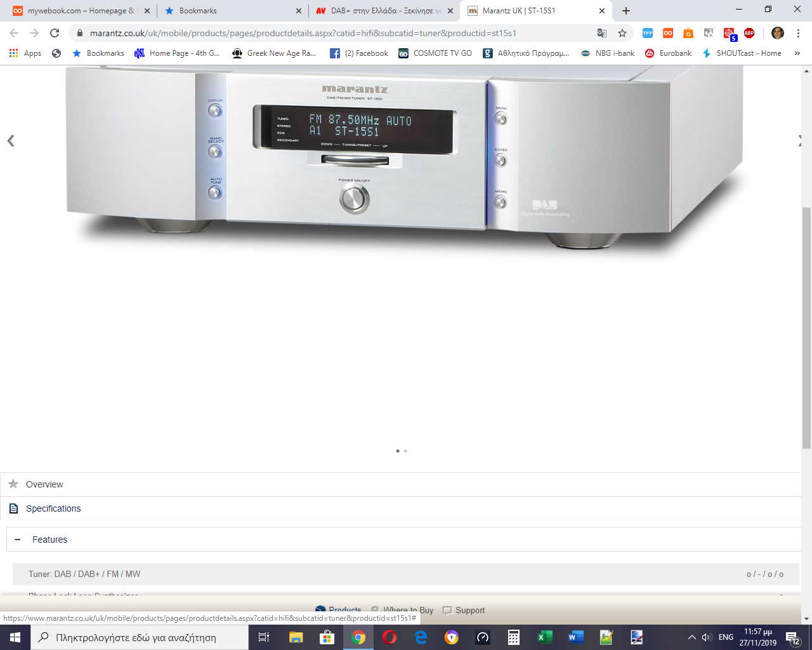Open the ABP Adblock Plus extension icon
812x650 pixels.
pyautogui.click(x=749, y=33)
